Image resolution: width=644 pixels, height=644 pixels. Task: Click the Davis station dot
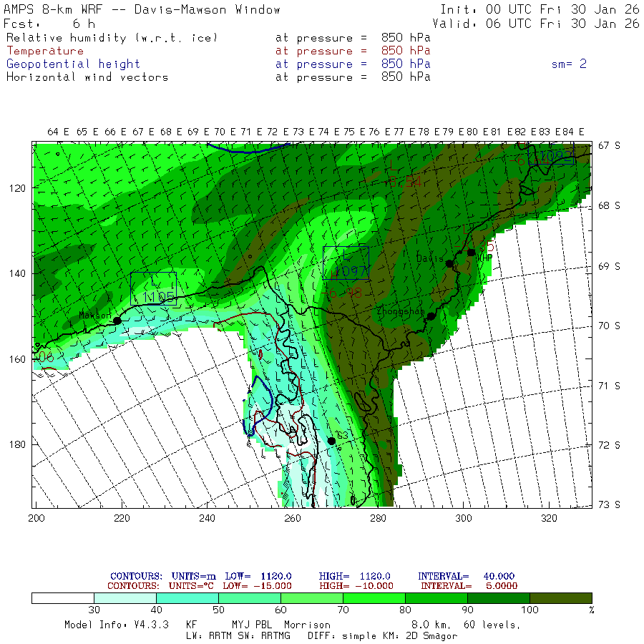450,263
